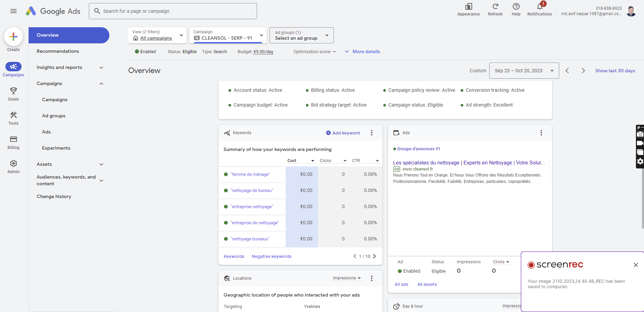Show next keywords page
This screenshot has height=312, width=644.
pos(374,256)
